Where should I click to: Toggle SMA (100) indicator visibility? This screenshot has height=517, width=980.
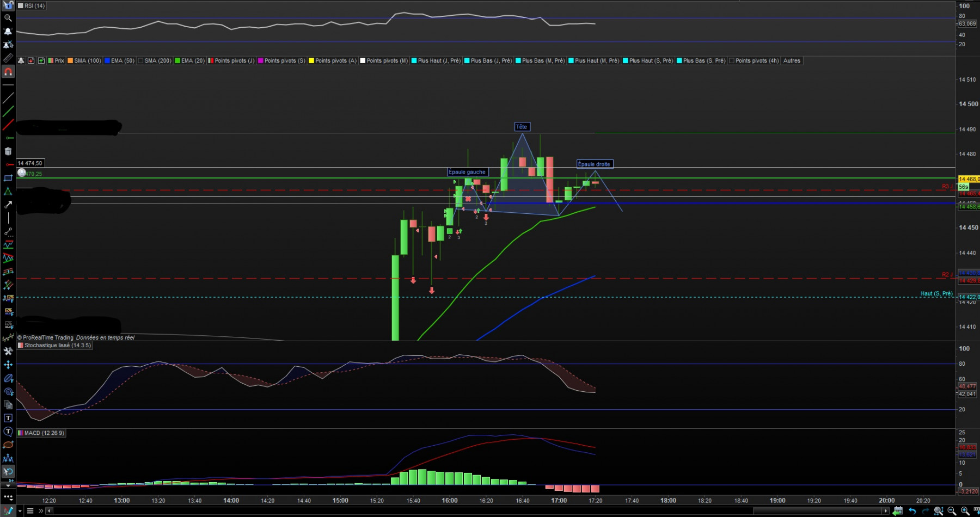pos(70,60)
